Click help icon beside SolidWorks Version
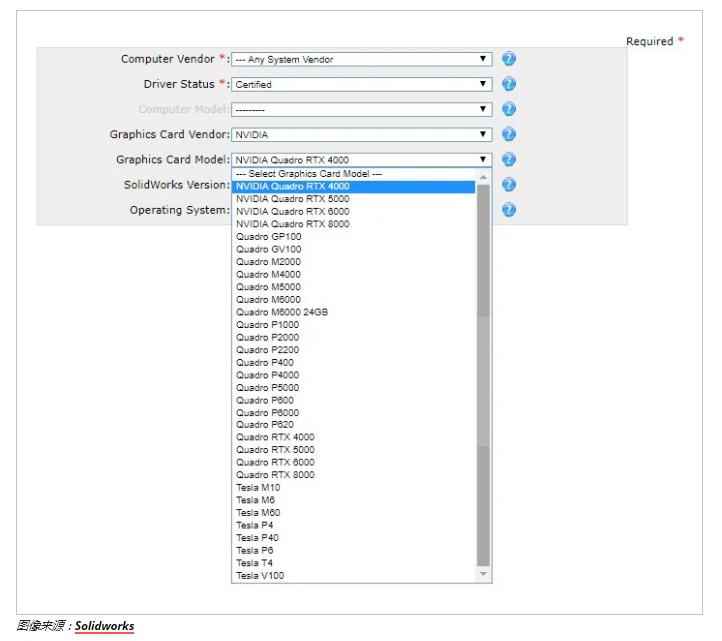Viewport: 722px width, 641px height. tap(508, 185)
